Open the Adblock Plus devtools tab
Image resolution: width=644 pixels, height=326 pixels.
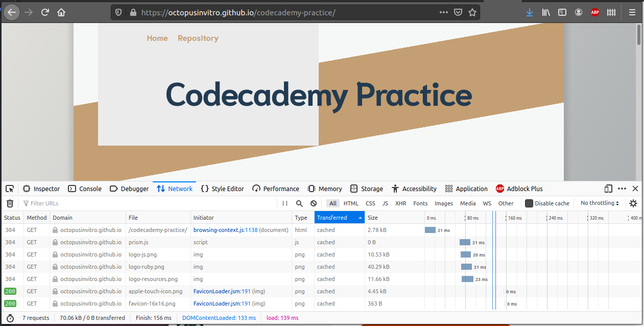point(519,189)
